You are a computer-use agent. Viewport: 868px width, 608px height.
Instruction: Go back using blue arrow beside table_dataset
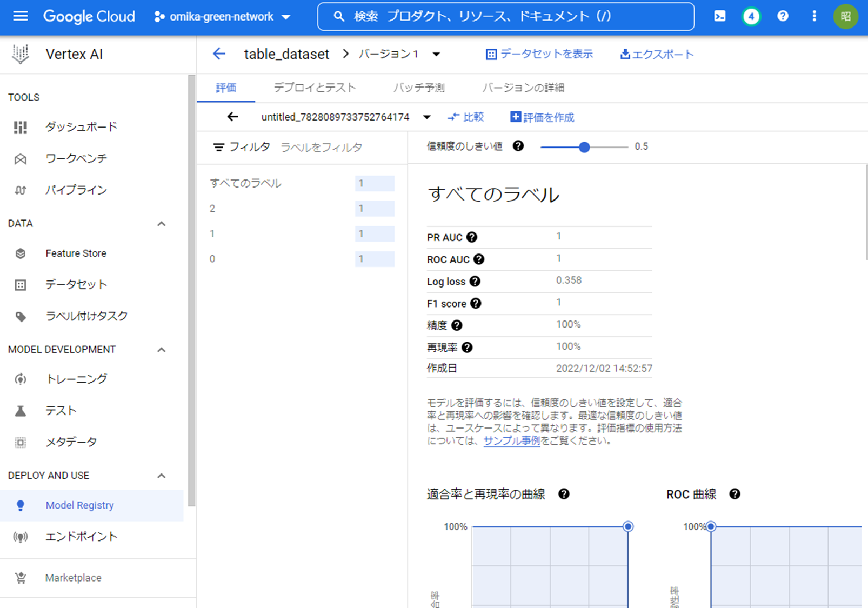(219, 54)
